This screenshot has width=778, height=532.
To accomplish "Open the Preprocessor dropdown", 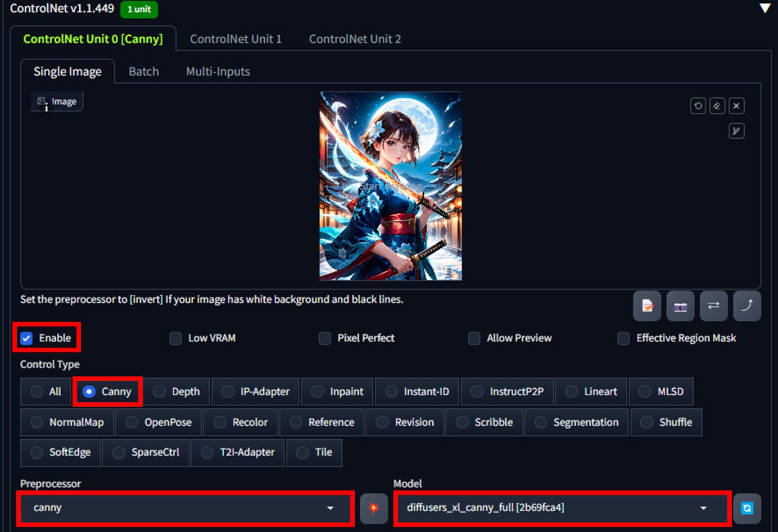I will tap(184, 508).
